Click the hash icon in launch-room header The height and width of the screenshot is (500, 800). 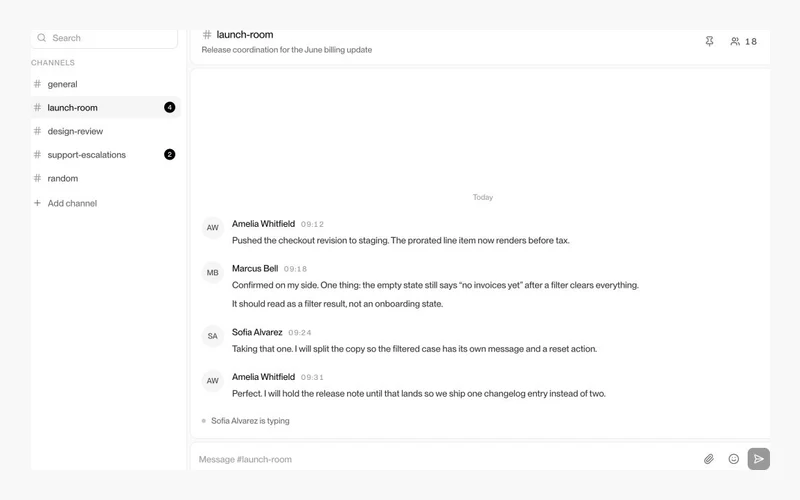point(207,34)
